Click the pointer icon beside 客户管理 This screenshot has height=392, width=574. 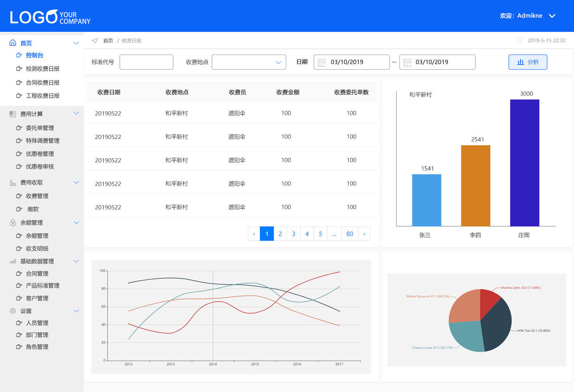tap(19, 298)
